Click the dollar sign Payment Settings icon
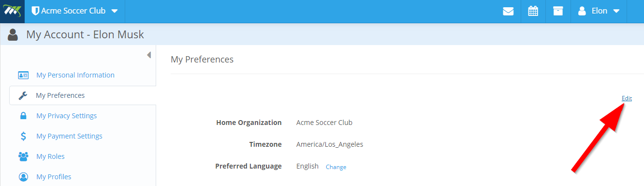Screen dimensions: 644x186 point(23,136)
